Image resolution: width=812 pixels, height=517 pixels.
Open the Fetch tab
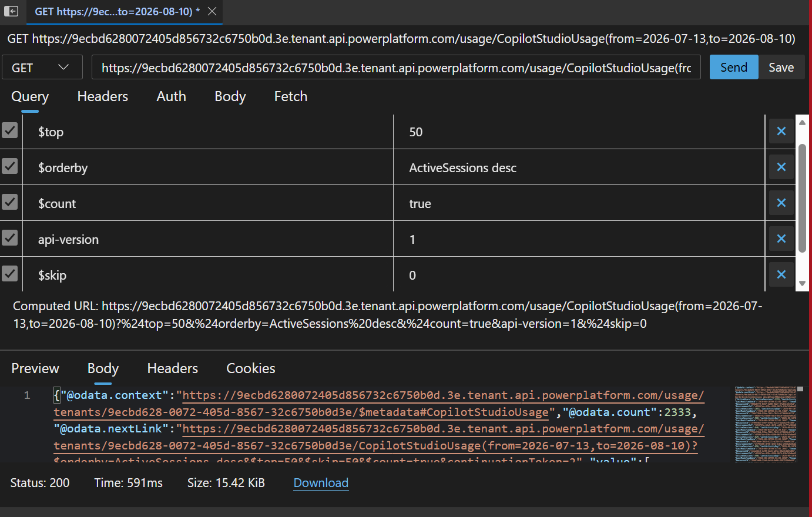coord(291,96)
